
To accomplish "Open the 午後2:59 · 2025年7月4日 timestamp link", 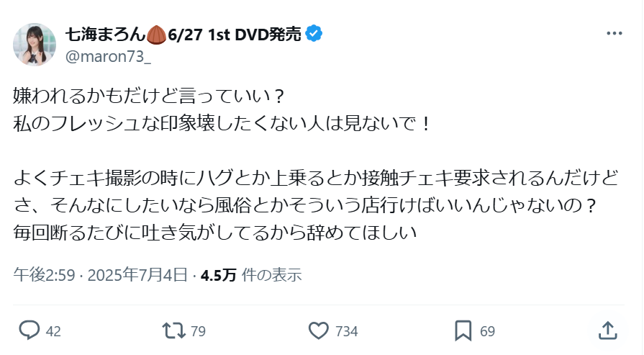I will click(x=101, y=275).
